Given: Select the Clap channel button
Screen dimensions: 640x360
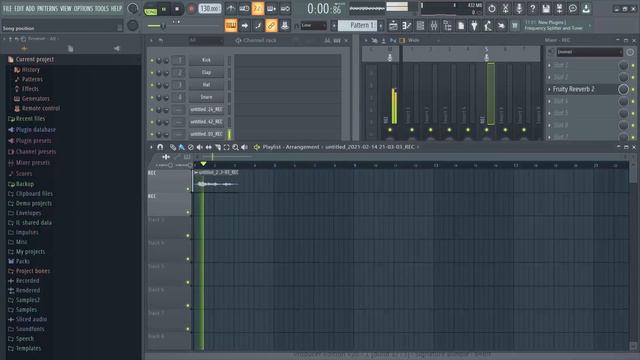Looking at the screenshot, I should pos(206,73).
